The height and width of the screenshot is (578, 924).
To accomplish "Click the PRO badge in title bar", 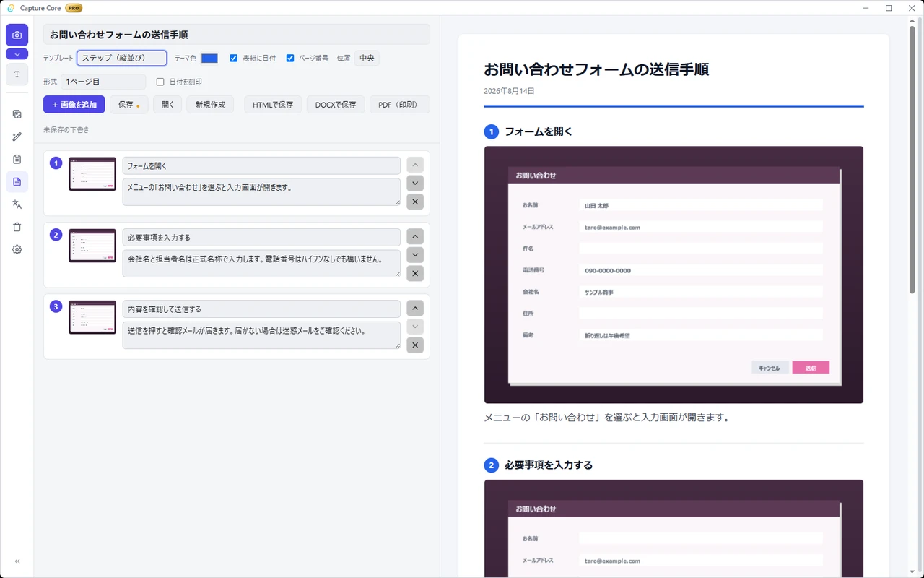I will pyautogui.click(x=74, y=8).
